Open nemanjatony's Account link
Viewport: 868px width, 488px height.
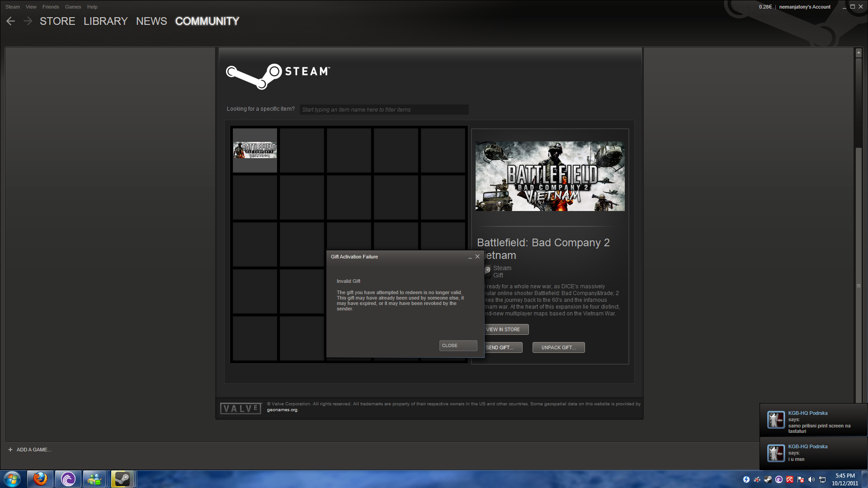805,7
